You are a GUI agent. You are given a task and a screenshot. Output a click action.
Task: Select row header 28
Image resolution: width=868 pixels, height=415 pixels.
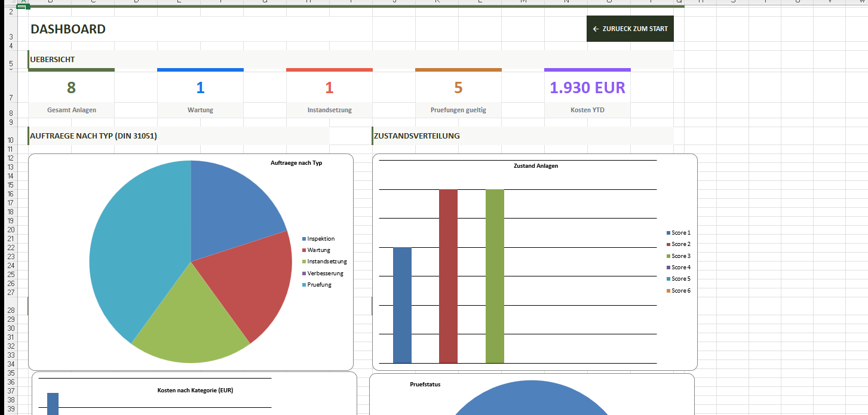pyautogui.click(x=11, y=310)
